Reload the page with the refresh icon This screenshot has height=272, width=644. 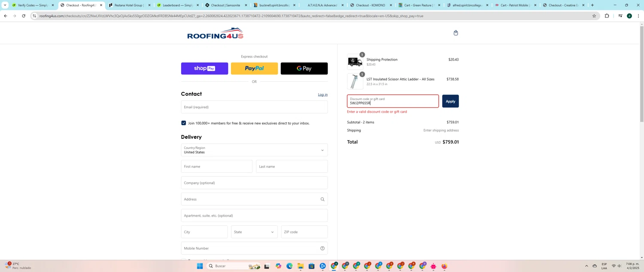[24, 16]
